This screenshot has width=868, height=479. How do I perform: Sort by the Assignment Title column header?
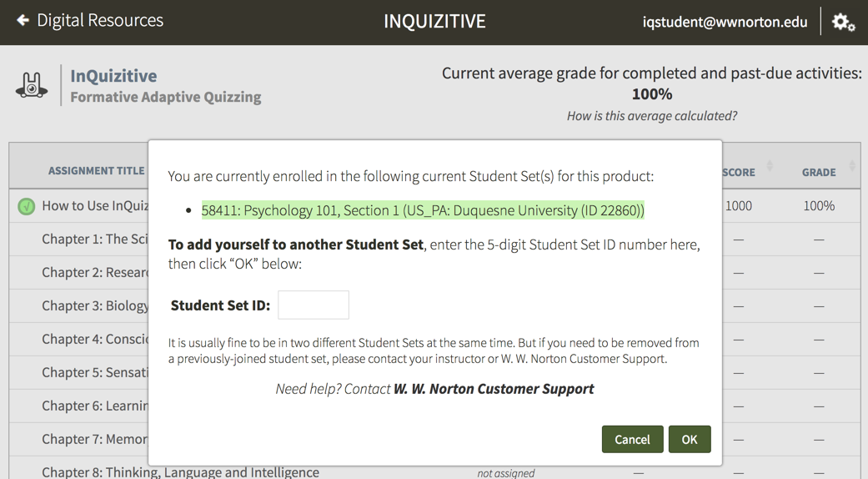[96, 171]
